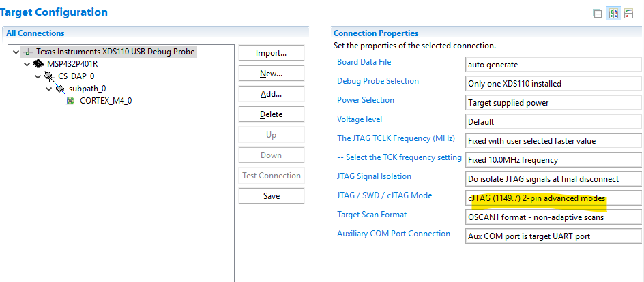Collapse the XDS110 USB Debug Probe tree node
The height and width of the screenshot is (282, 644).
click(16, 52)
